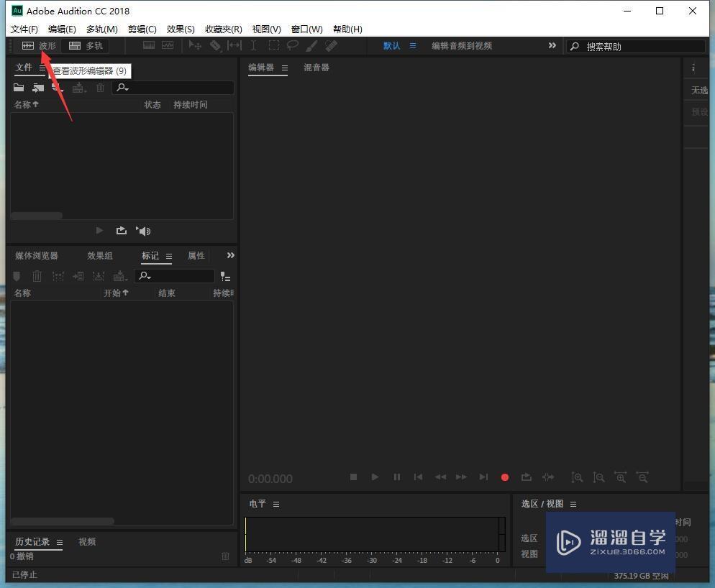
Task: Open the 历史记录 panel menu icon
Action: [x=59, y=542]
